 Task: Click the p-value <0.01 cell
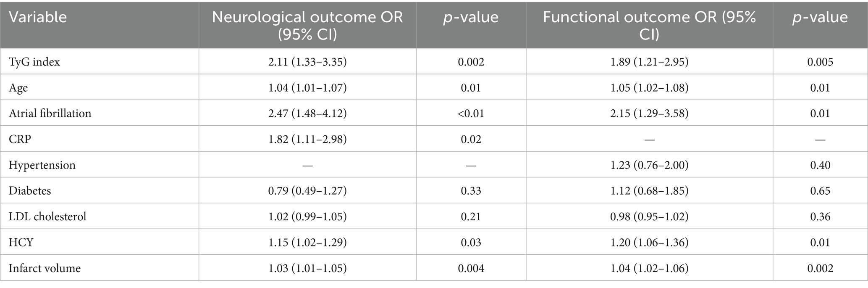pyautogui.click(x=471, y=114)
